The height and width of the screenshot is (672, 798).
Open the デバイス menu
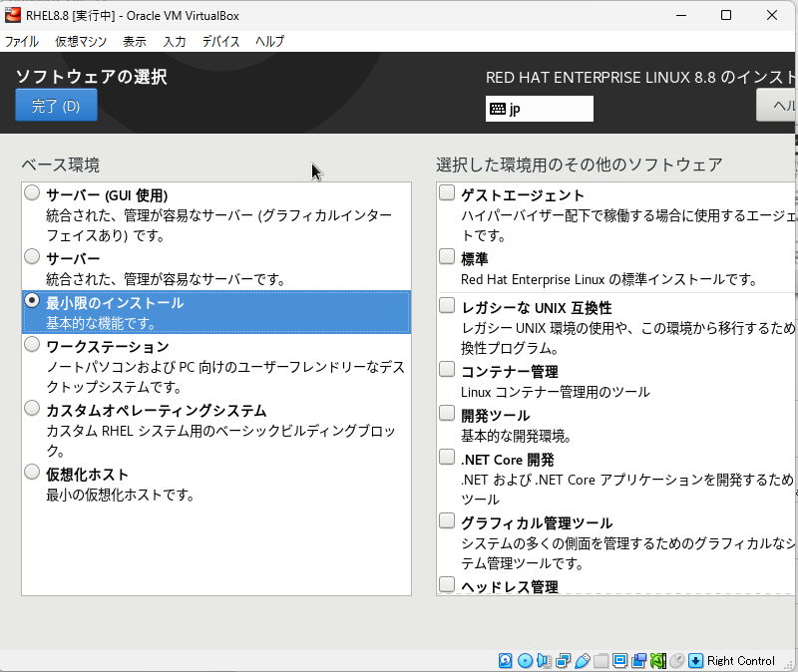click(220, 41)
